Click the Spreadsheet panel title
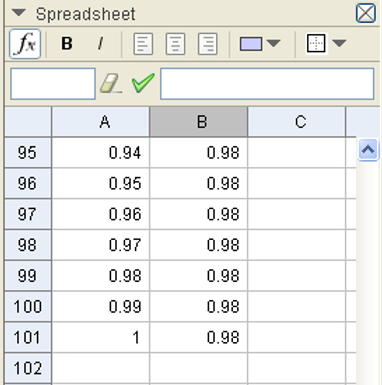The height and width of the screenshot is (385, 382). tap(85, 14)
